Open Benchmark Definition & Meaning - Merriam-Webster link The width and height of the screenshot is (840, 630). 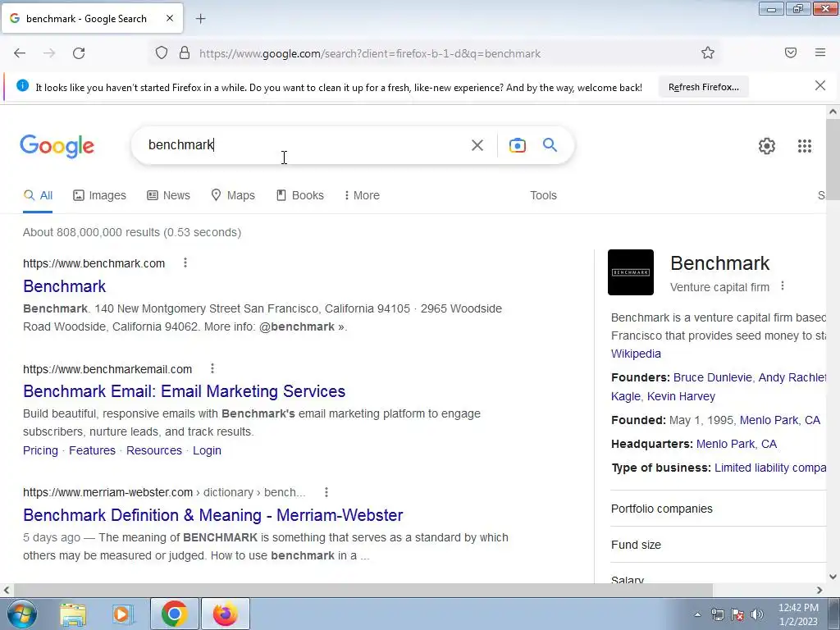(x=213, y=515)
